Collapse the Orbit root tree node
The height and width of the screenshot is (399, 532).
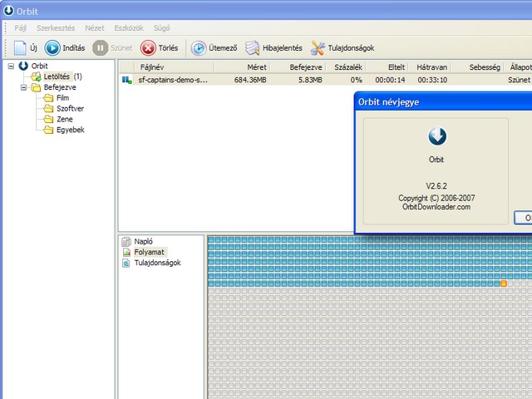[10, 66]
